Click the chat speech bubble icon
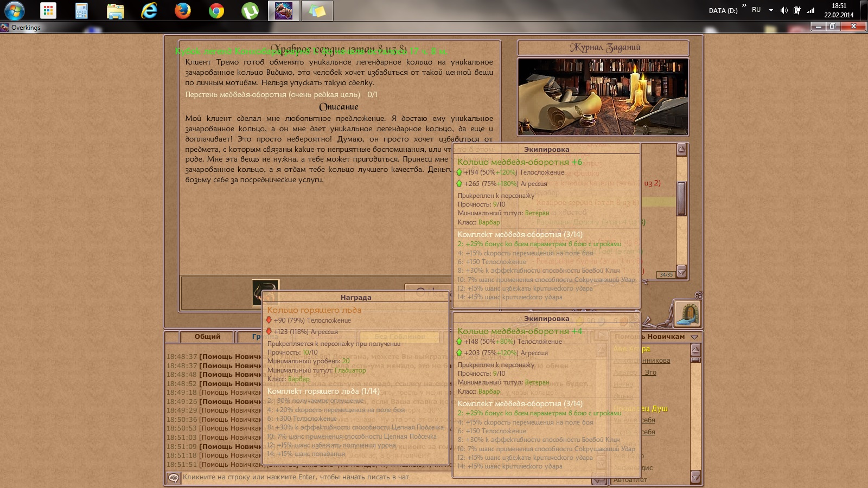Image resolution: width=868 pixels, height=488 pixels. [174, 478]
